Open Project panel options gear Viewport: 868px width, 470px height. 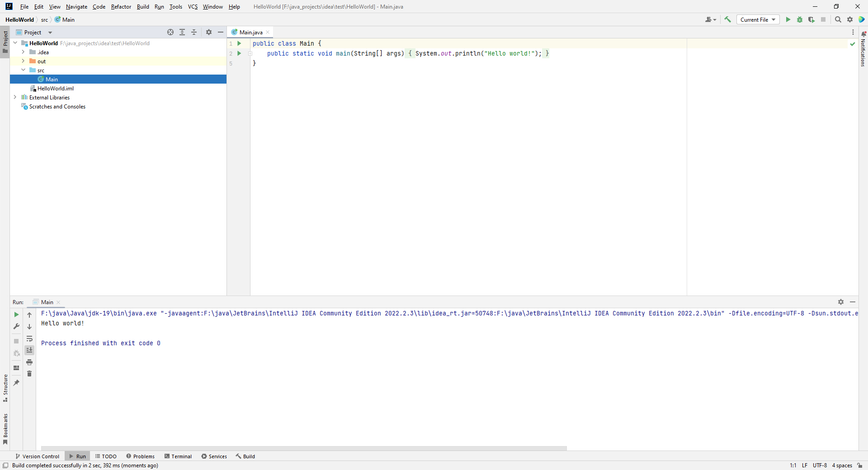click(209, 32)
